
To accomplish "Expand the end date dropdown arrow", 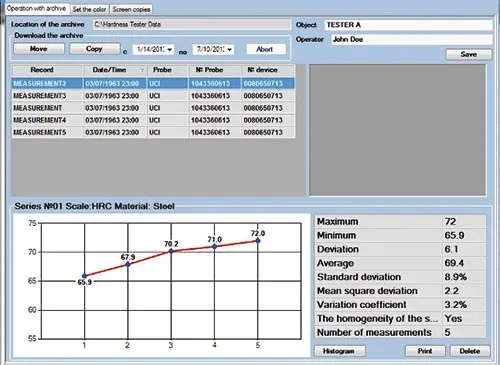I will pyautogui.click(x=230, y=49).
